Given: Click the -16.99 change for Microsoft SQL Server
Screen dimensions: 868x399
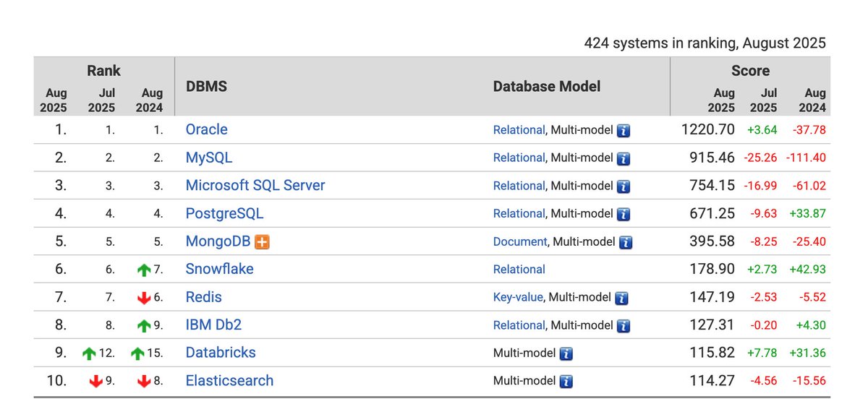Looking at the screenshot, I should pyautogui.click(x=761, y=186).
